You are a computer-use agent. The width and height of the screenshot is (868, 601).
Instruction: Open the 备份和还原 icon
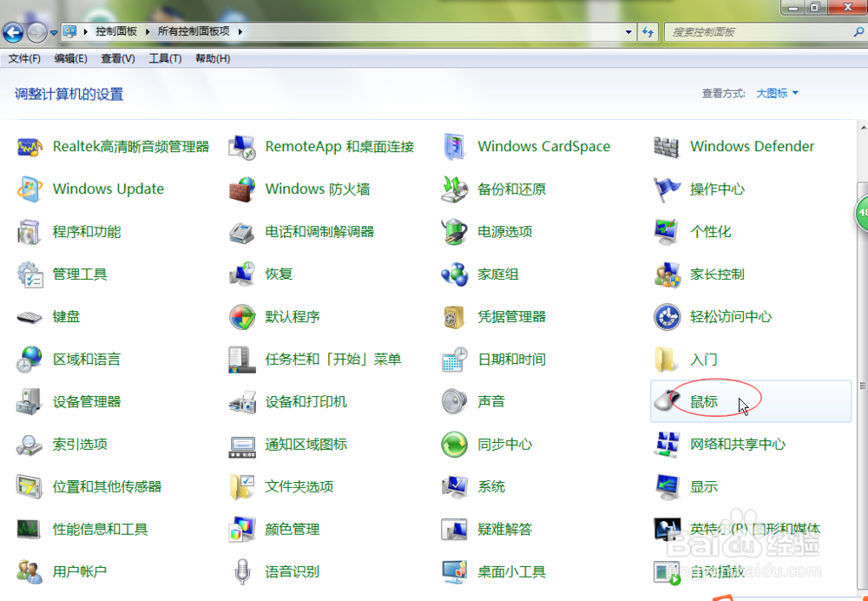pos(455,189)
